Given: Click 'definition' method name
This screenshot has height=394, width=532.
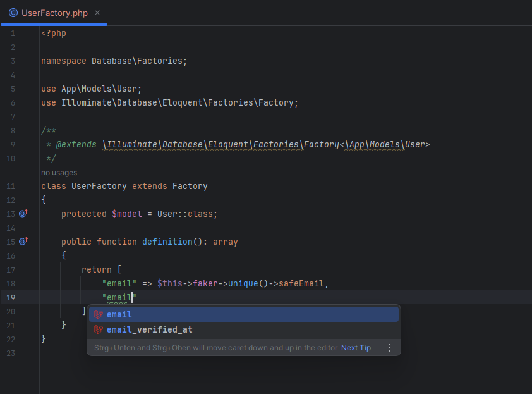Looking at the screenshot, I should (167, 242).
